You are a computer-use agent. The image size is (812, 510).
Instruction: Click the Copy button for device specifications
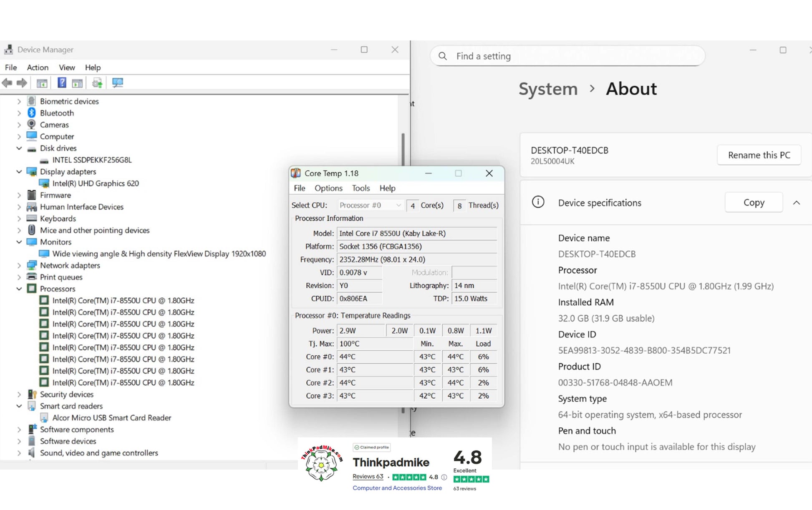pos(754,202)
